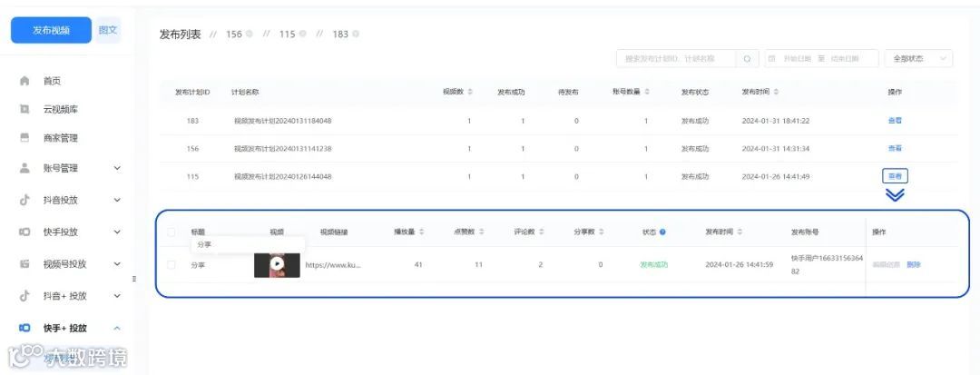Open 商家管理 in the sidebar
Screen dimensions: 980x375
[60, 138]
